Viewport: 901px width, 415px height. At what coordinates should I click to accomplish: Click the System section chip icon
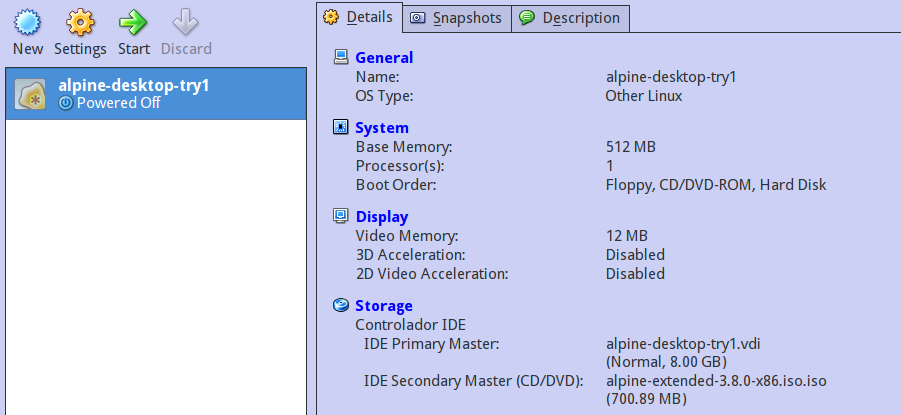pos(341,127)
